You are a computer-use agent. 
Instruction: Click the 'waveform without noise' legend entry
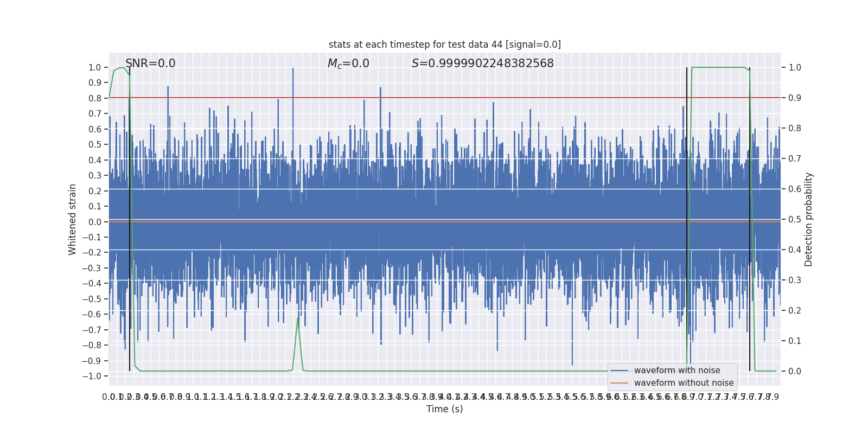[x=684, y=383]
